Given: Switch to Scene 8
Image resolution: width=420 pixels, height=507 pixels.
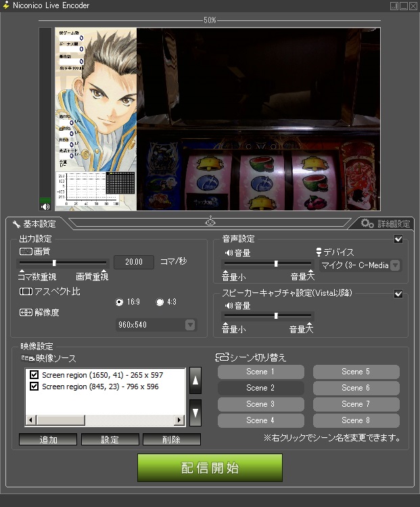Looking at the screenshot, I should click(x=356, y=420).
